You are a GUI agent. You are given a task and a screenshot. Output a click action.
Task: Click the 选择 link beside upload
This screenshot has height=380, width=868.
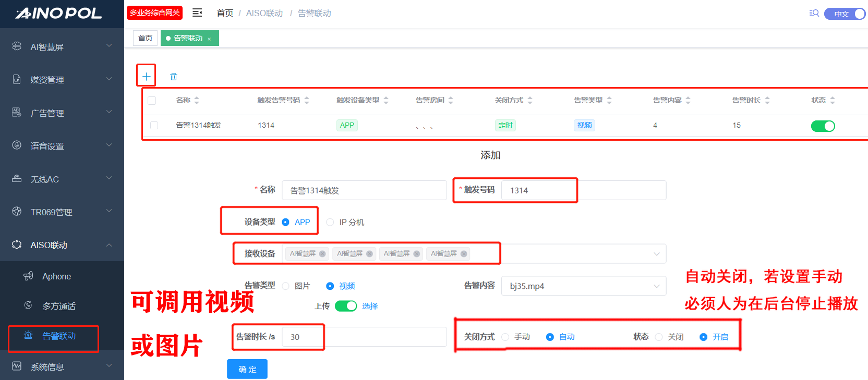370,306
